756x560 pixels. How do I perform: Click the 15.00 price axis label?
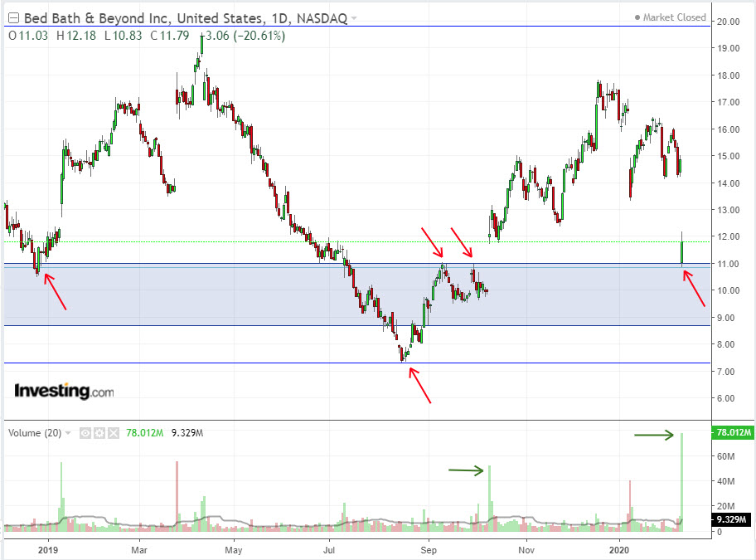tap(728, 156)
